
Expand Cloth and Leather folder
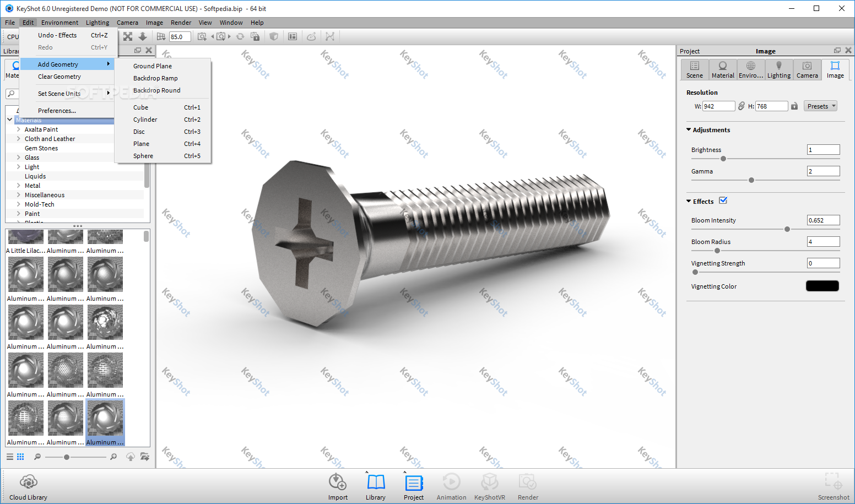coord(18,139)
